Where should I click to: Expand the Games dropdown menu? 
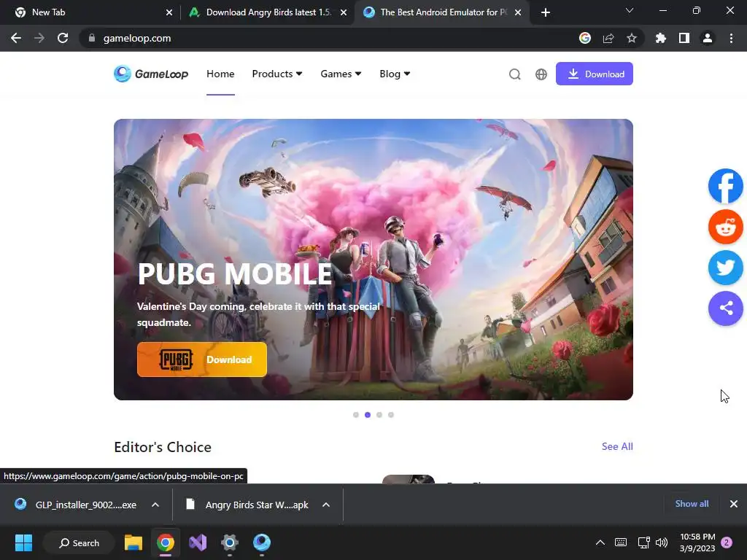pyautogui.click(x=341, y=74)
